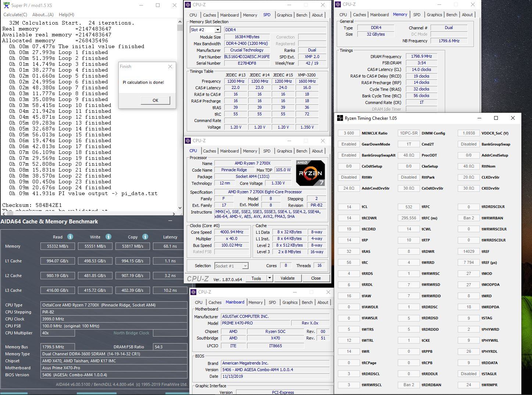Click the VDDCR_SoC 1,0938 value
The height and width of the screenshot is (395, 532).
tap(469, 133)
